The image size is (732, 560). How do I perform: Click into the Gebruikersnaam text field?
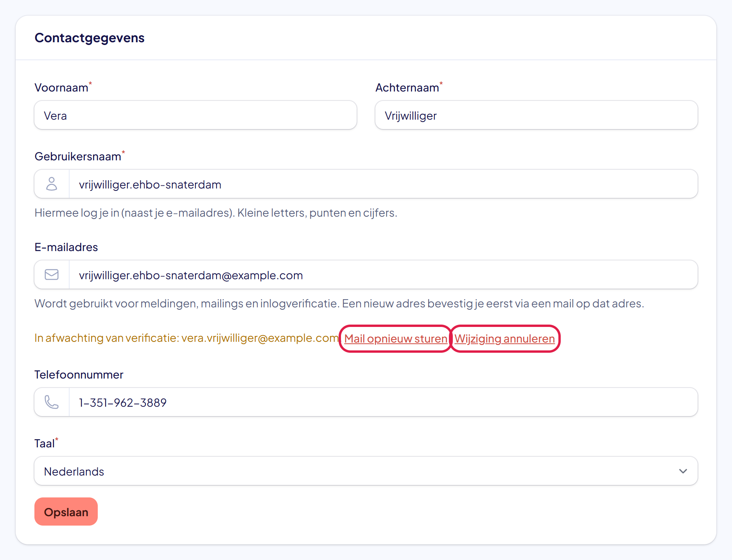pos(383,184)
